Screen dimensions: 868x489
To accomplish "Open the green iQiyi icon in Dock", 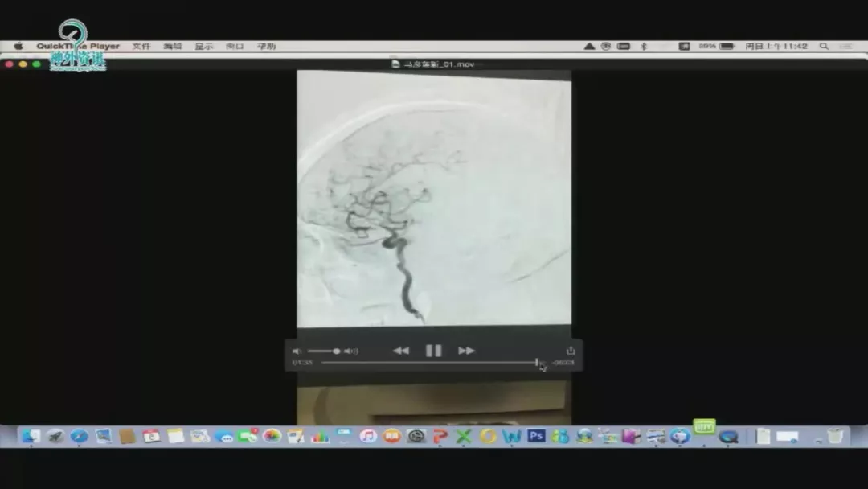I will pyautogui.click(x=704, y=427).
